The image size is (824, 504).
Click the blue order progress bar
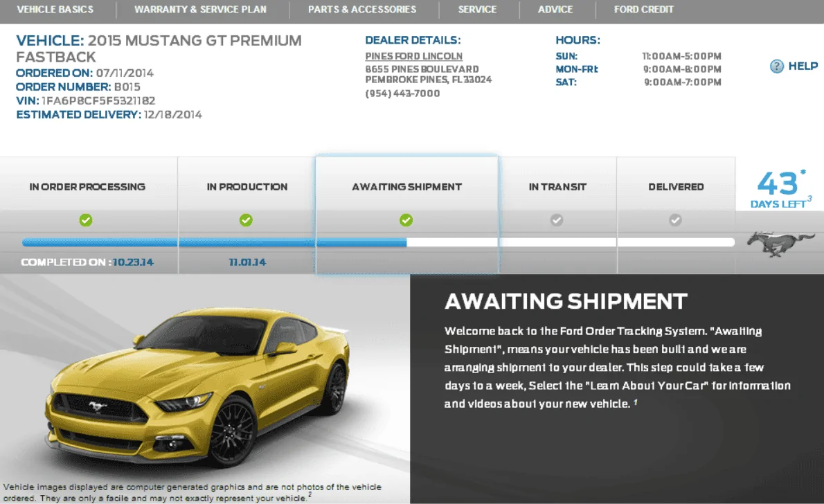[215, 242]
